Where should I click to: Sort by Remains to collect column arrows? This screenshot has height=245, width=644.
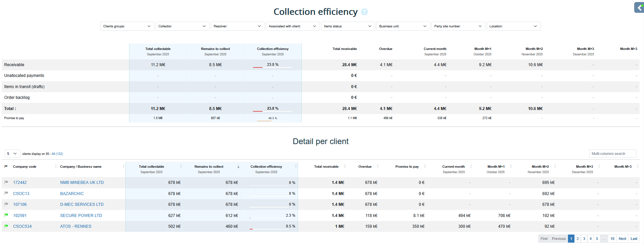[238, 167]
